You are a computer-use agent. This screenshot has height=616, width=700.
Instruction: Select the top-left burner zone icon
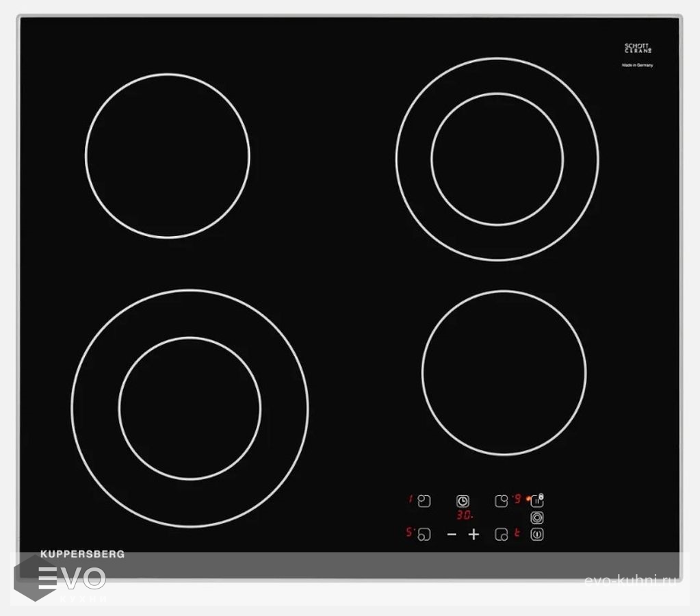pyautogui.click(x=424, y=501)
